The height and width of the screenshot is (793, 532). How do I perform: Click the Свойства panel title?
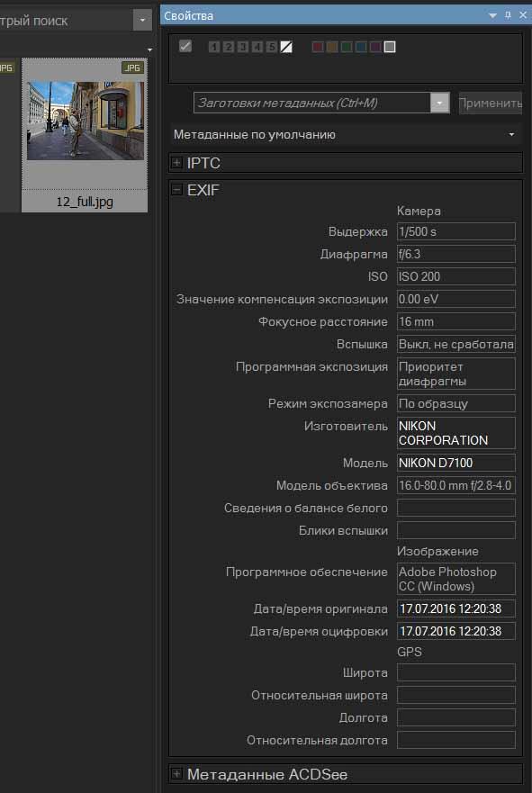(x=188, y=15)
